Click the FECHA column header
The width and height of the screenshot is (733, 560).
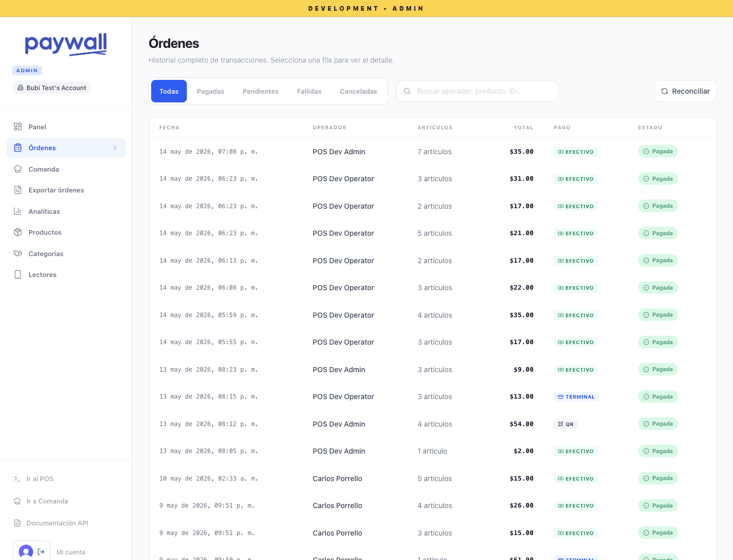(170, 128)
